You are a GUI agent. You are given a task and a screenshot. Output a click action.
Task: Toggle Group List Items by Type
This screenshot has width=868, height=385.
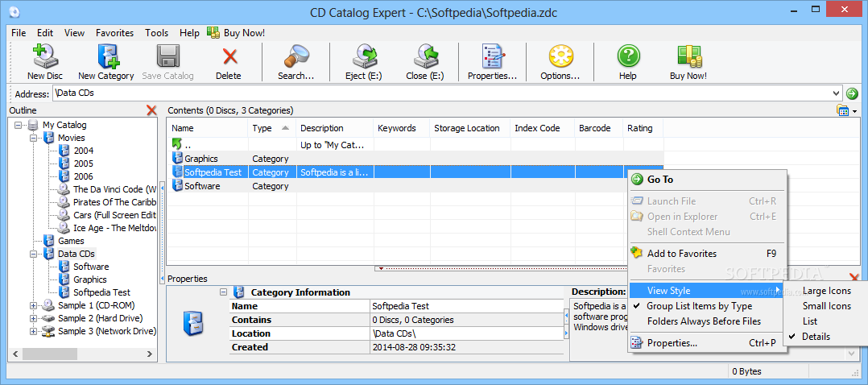coord(700,306)
